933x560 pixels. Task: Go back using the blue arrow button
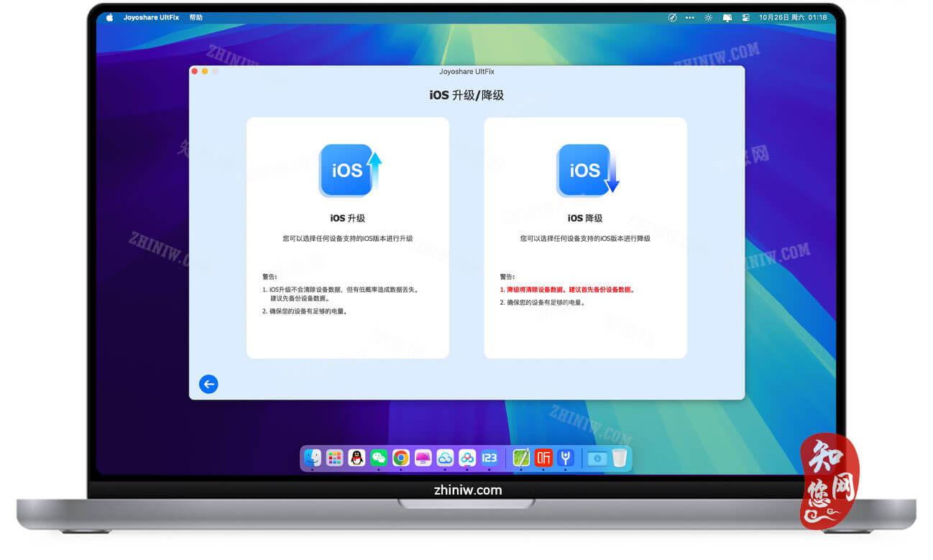point(208,385)
